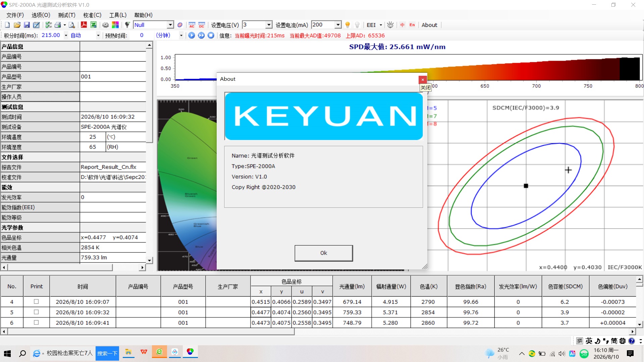Stop the test with blue stop button

[x=211, y=36]
